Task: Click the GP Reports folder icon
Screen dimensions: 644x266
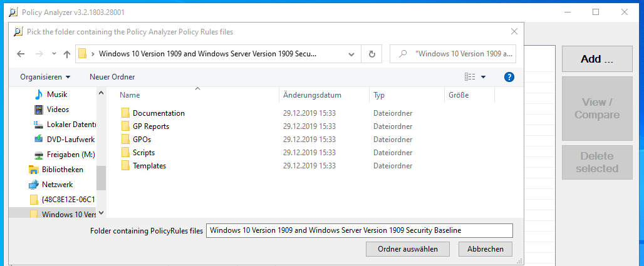Action: (x=125, y=126)
